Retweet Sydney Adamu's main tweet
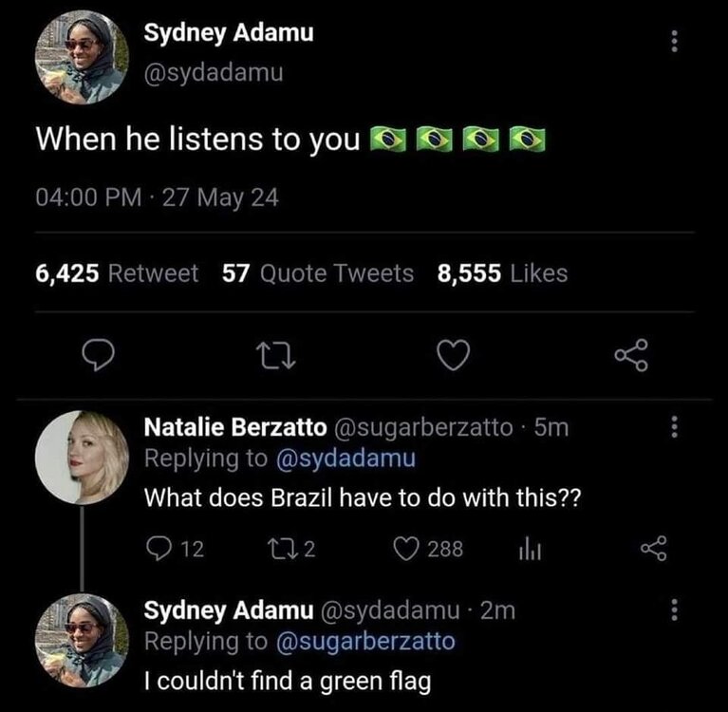The height and width of the screenshot is (712, 728). [x=277, y=355]
